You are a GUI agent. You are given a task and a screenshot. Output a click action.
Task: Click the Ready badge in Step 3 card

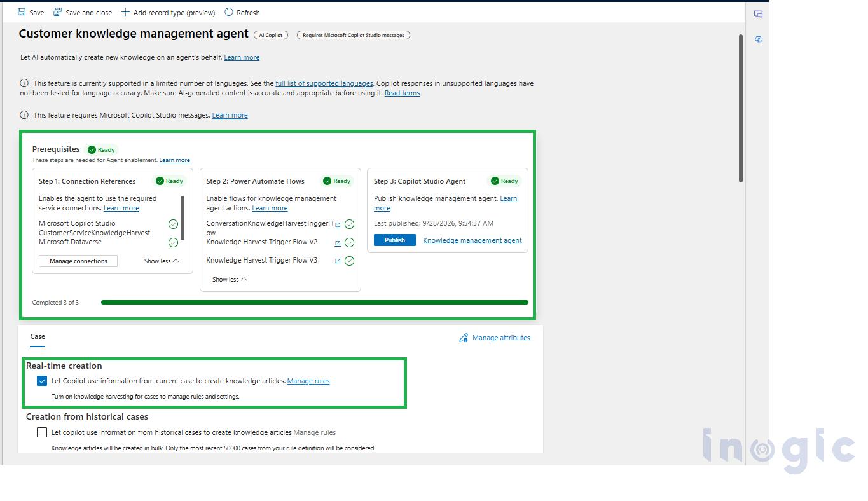pos(505,181)
